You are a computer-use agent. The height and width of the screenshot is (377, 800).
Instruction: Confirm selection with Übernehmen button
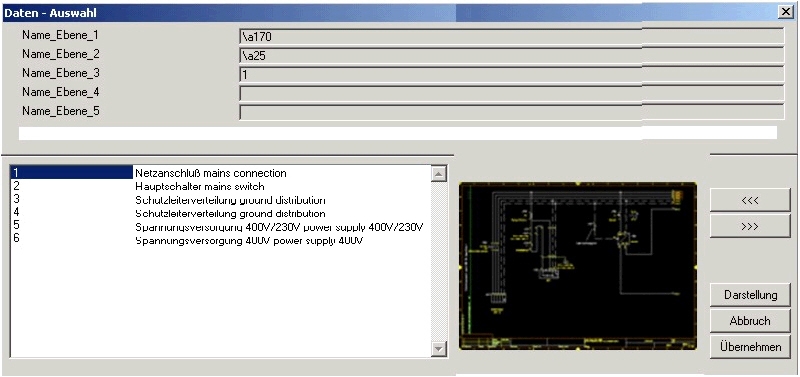(750, 347)
